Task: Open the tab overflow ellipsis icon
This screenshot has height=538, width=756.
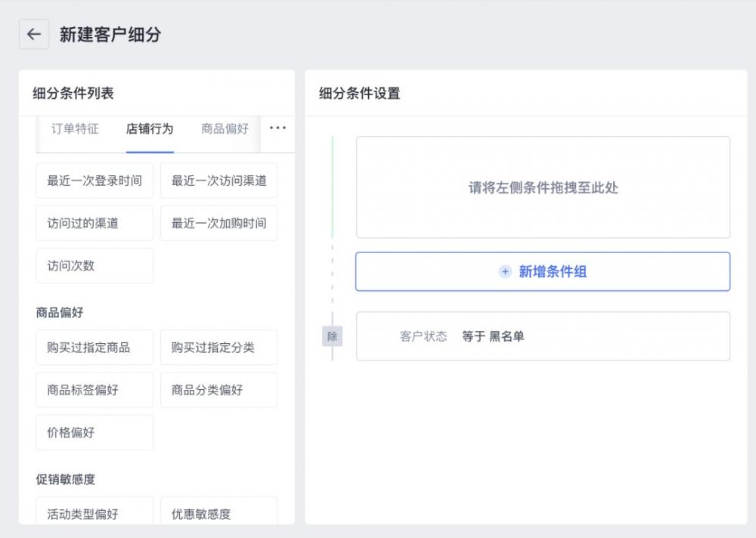Action: 277,129
